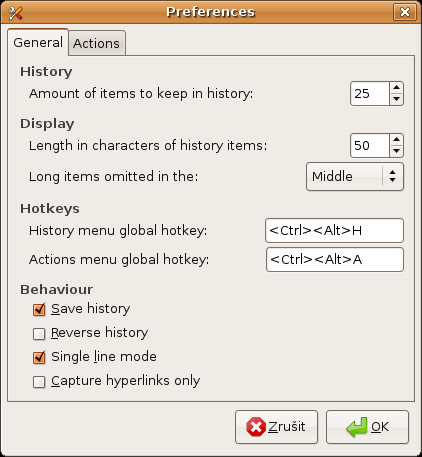
Task: Disable the Save history checkbox
Action: (39, 309)
